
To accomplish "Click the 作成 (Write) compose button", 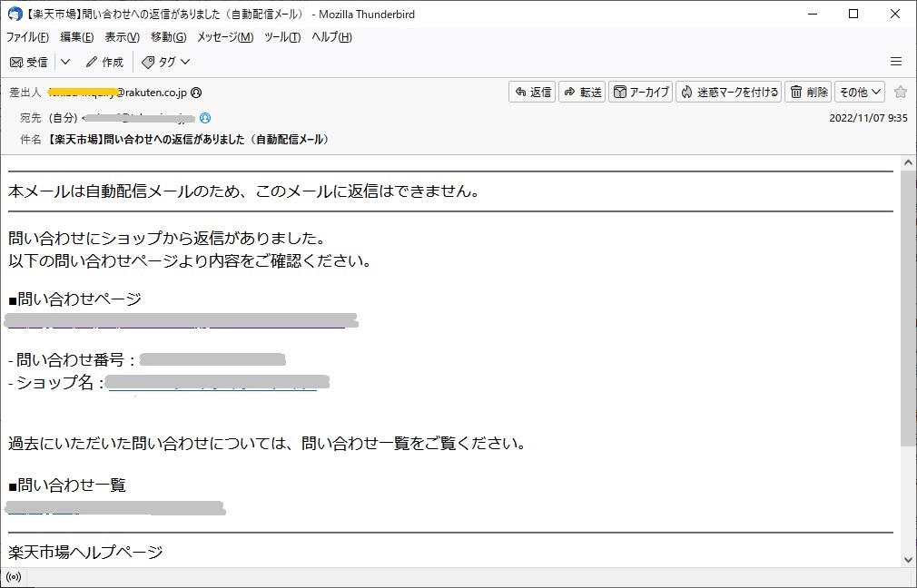I will (104, 62).
